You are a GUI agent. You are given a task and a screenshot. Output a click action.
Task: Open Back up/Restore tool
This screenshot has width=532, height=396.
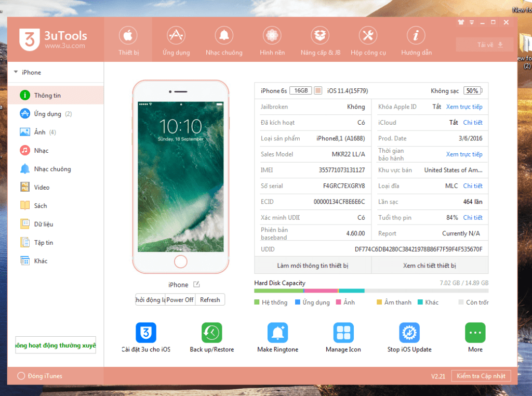click(212, 338)
